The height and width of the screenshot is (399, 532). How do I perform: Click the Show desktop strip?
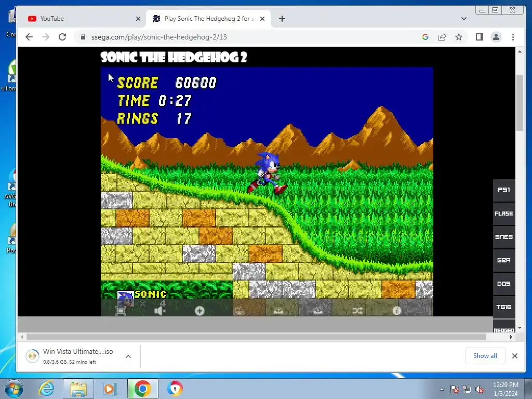529,389
